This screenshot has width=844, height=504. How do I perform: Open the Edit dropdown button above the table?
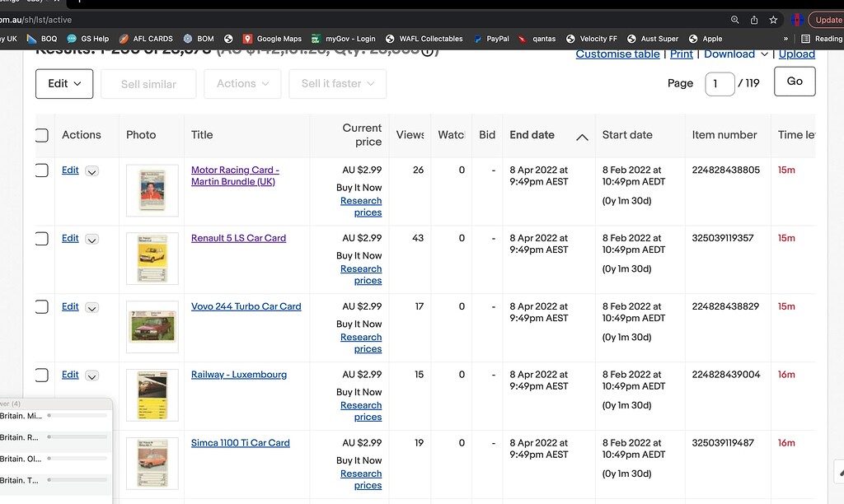(64, 84)
